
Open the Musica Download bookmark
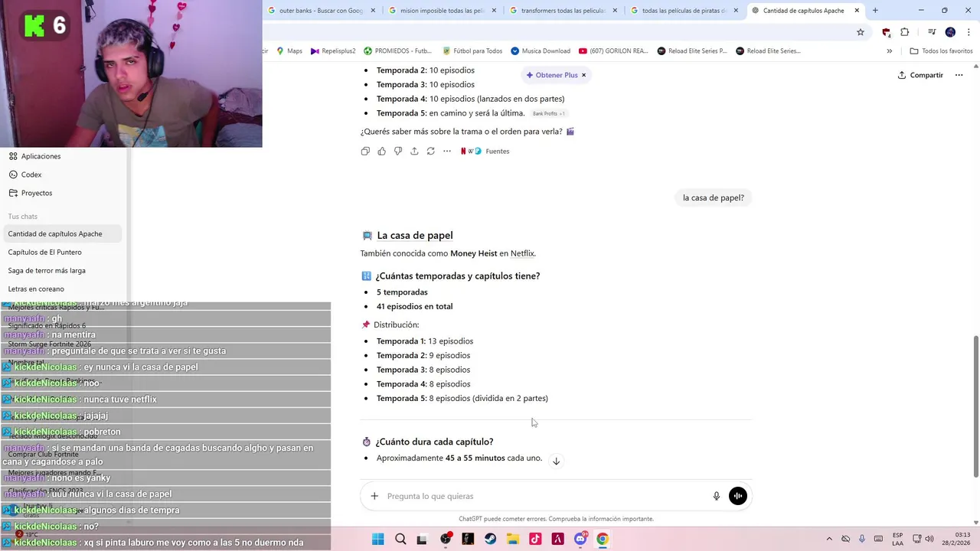[x=541, y=51]
